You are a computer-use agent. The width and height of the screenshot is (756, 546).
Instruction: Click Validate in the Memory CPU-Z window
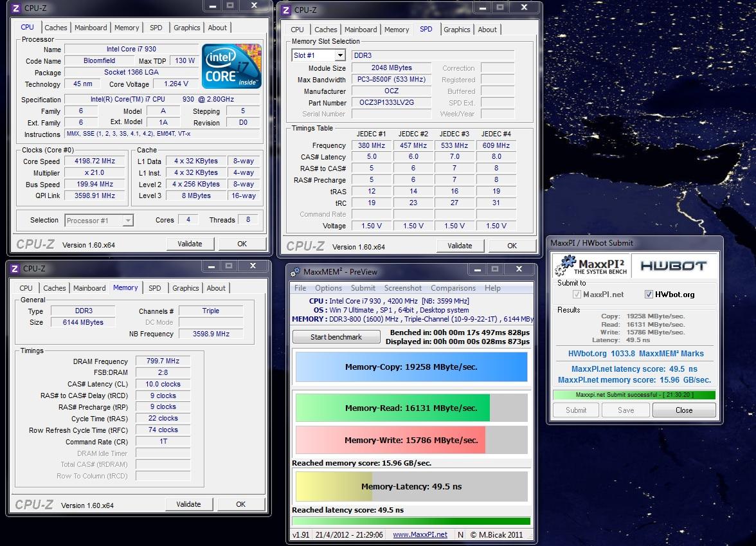[188, 504]
